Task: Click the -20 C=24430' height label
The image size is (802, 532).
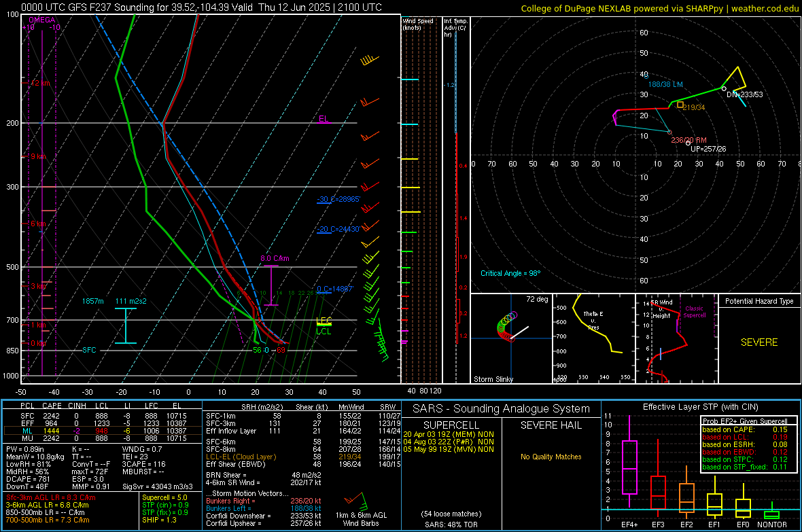Action: pos(338,229)
